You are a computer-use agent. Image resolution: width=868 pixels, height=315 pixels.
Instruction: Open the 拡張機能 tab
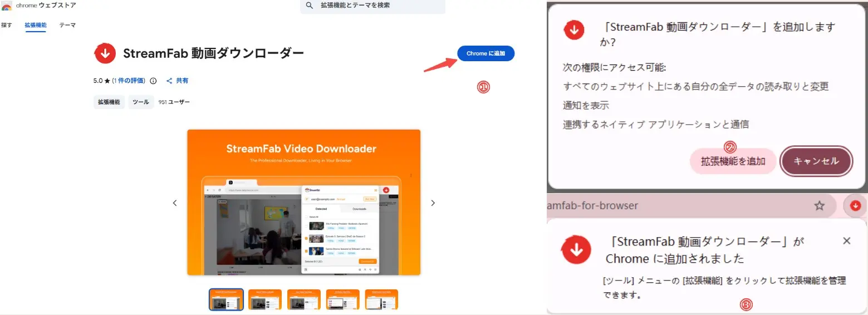pos(36,25)
